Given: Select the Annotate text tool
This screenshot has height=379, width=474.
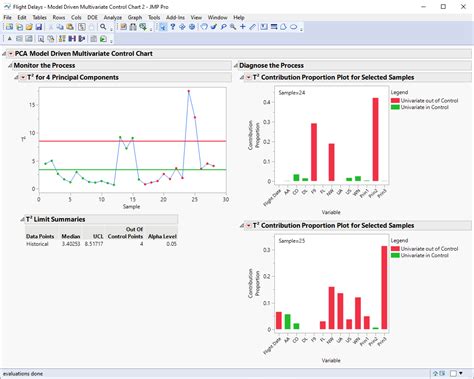Looking at the screenshot, I should [x=264, y=27].
